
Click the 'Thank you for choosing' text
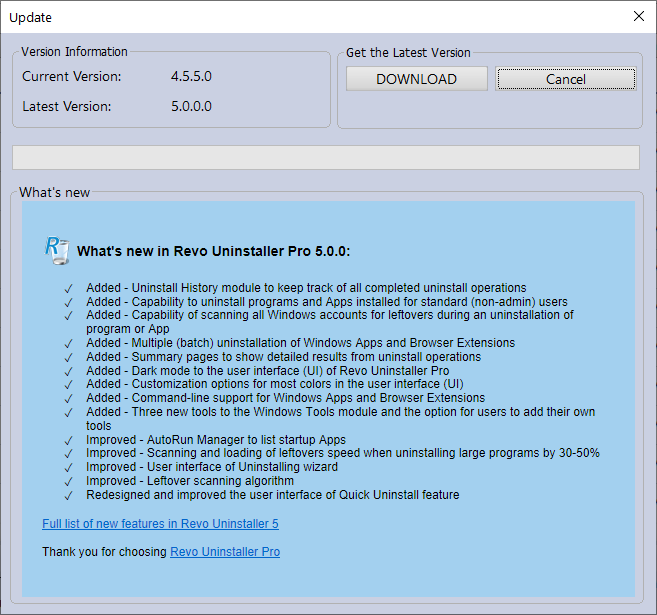[x=104, y=552]
